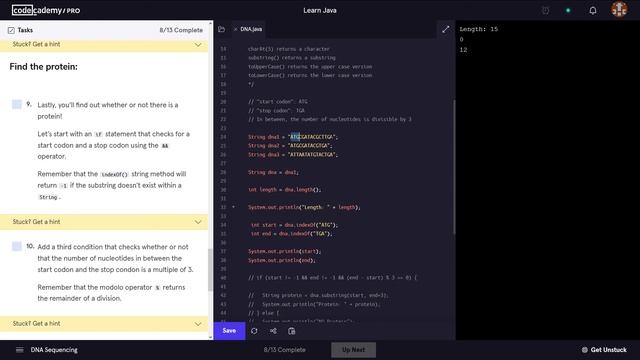640x360 pixels.
Task: Open the user profile avatar
Action: (x=619, y=9)
